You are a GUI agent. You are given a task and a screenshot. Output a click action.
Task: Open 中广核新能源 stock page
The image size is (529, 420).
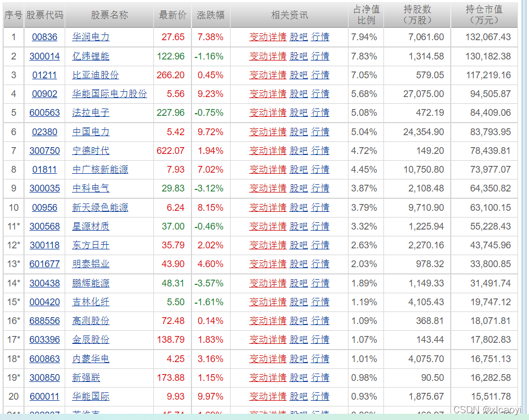(100, 170)
